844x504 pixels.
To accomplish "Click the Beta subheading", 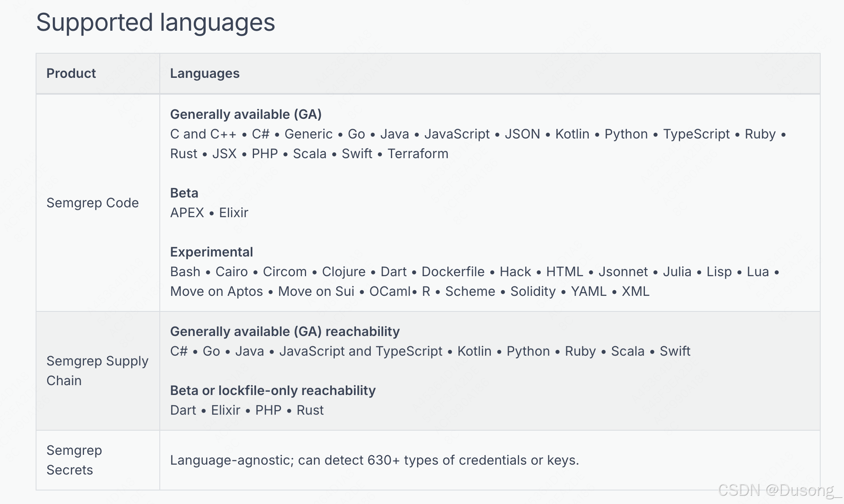I will point(184,193).
